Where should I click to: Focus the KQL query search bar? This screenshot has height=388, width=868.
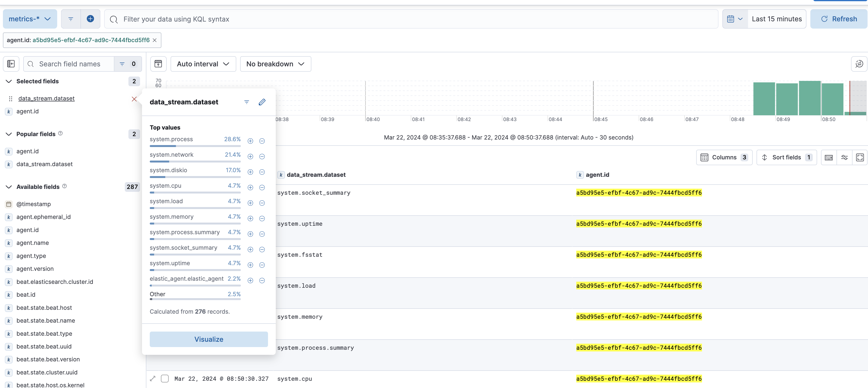coord(411,19)
